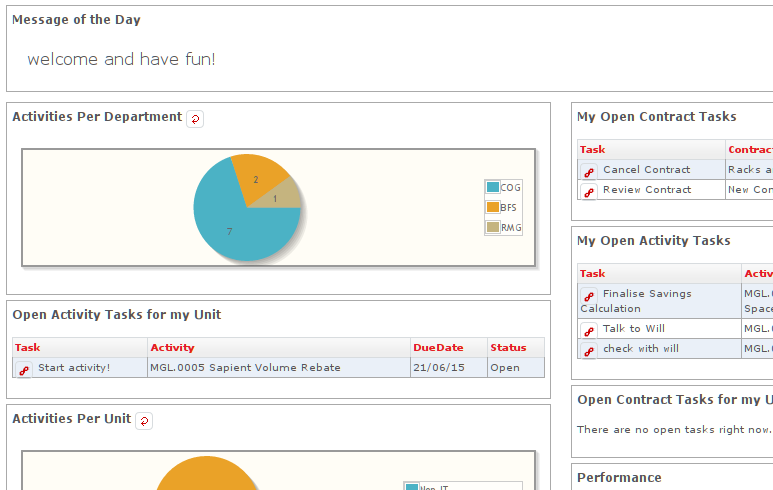Open link icon for Start activity! task
The width and height of the screenshot is (773, 490).
pos(24,370)
